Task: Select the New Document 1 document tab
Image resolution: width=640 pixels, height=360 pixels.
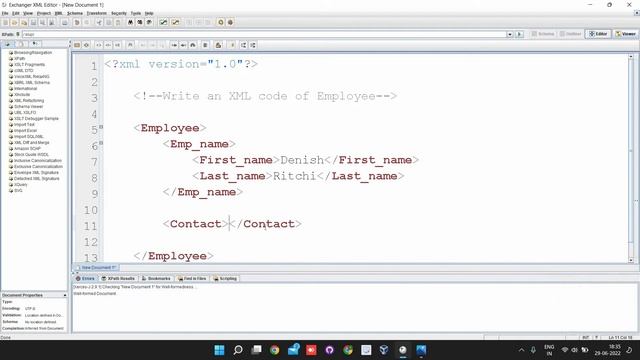Action: point(96,268)
